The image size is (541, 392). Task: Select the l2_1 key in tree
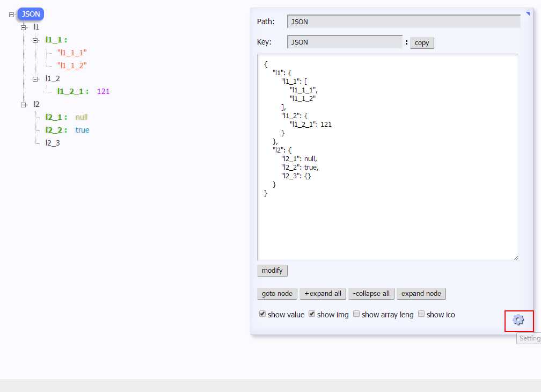pyautogui.click(x=56, y=117)
